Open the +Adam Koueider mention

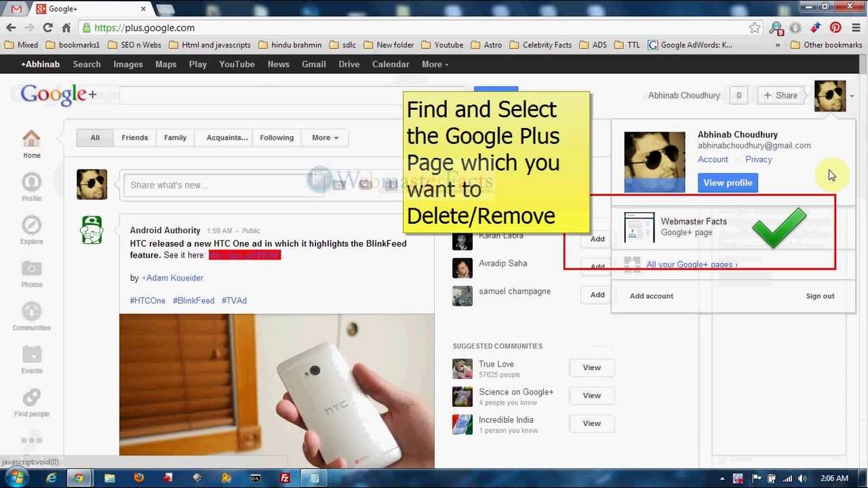(172, 278)
